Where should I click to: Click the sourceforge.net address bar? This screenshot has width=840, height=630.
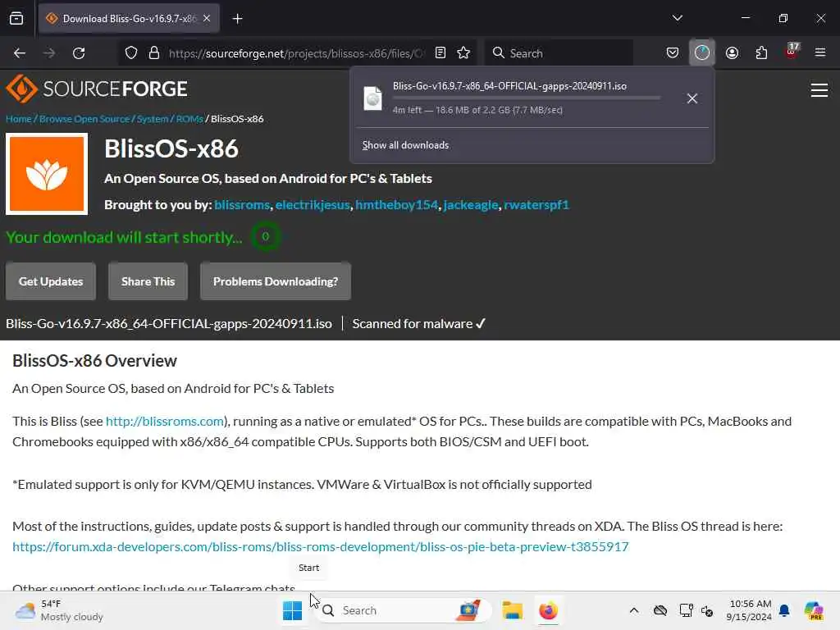pos(297,53)
